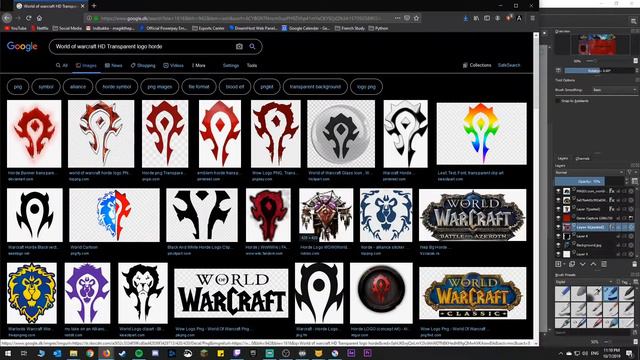Click the canvas Rotation slider in Krita
The image size is (640, 360).
[600, 71]
